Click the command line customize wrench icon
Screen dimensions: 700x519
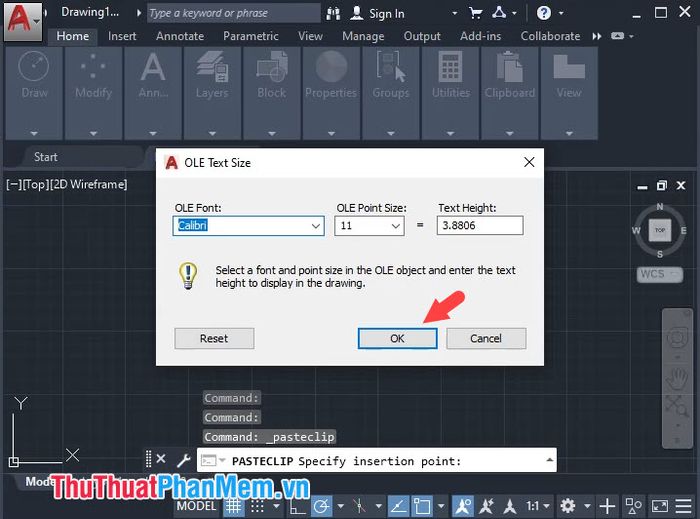point(183,460)
